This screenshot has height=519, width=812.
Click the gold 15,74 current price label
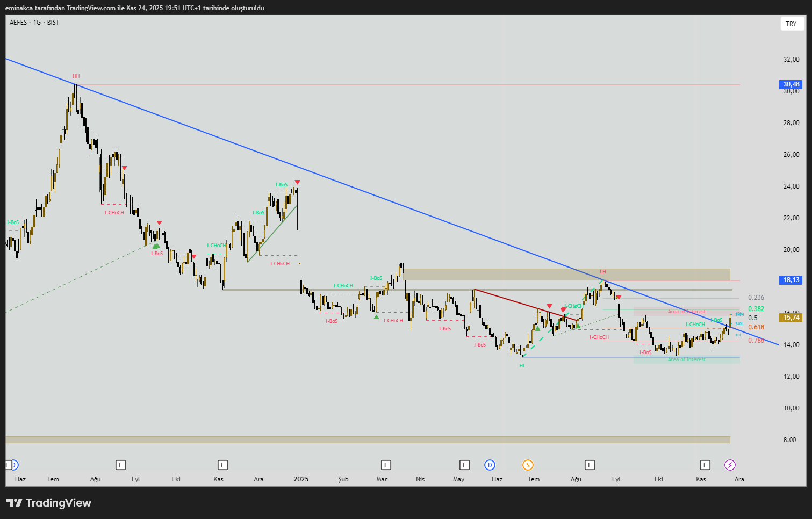[791, 318]
